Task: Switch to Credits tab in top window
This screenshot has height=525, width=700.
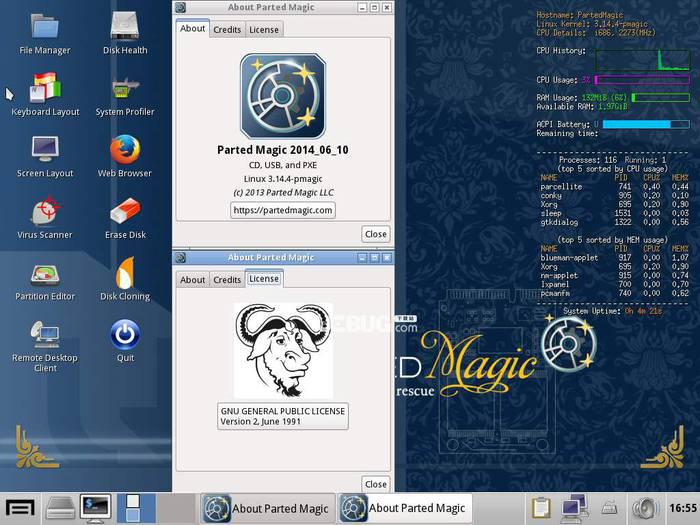Action: [x=227, y=30]
